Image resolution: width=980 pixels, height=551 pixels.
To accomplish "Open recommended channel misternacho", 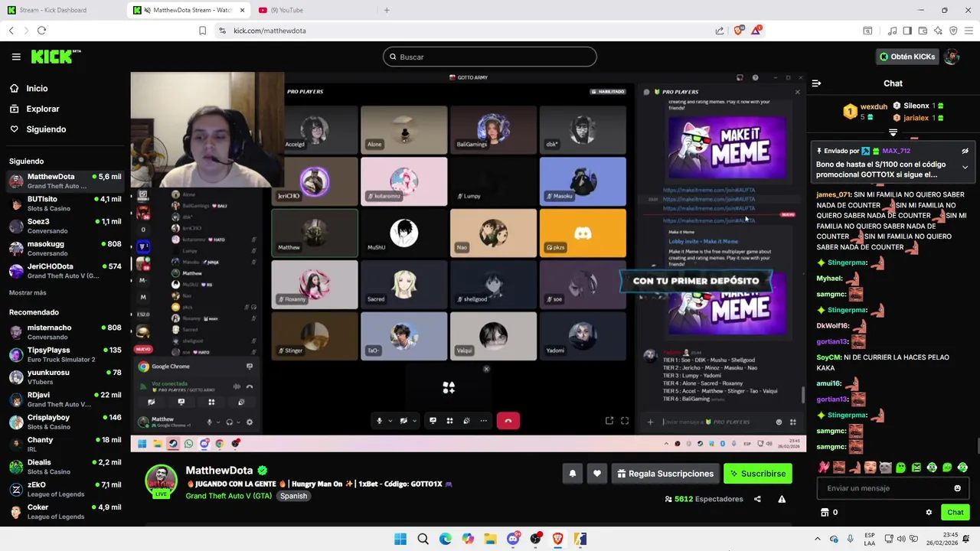I will [65, 331].
